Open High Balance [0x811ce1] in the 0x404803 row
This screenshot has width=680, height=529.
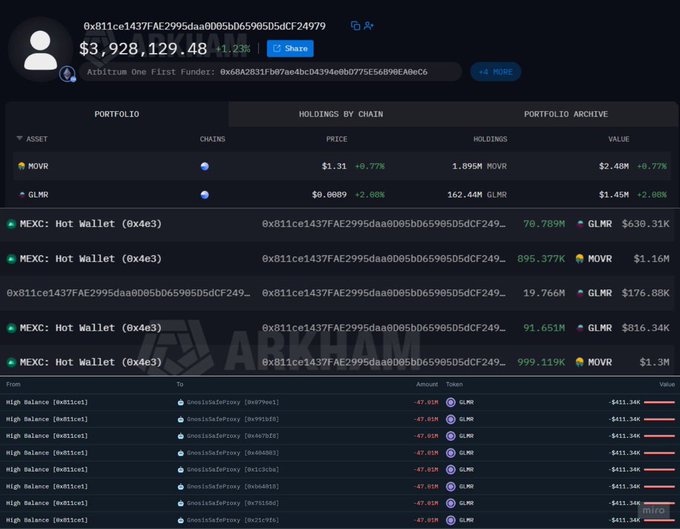[47, 453]
